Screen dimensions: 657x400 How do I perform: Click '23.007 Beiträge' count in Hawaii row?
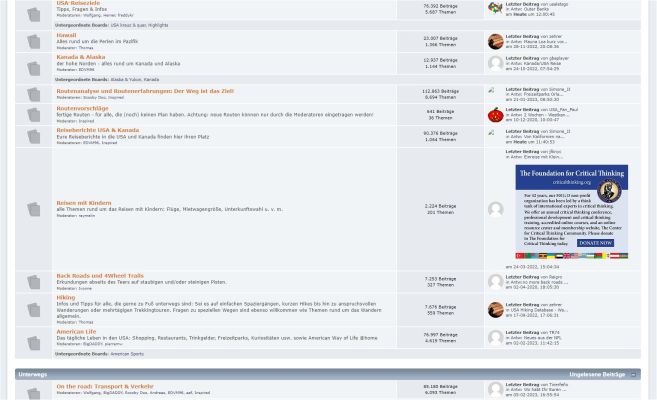click(440, 39)
